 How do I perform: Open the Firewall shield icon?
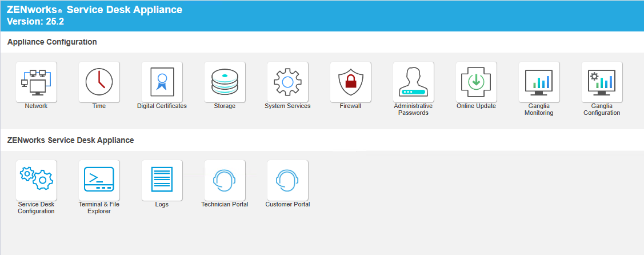(350, 82)
